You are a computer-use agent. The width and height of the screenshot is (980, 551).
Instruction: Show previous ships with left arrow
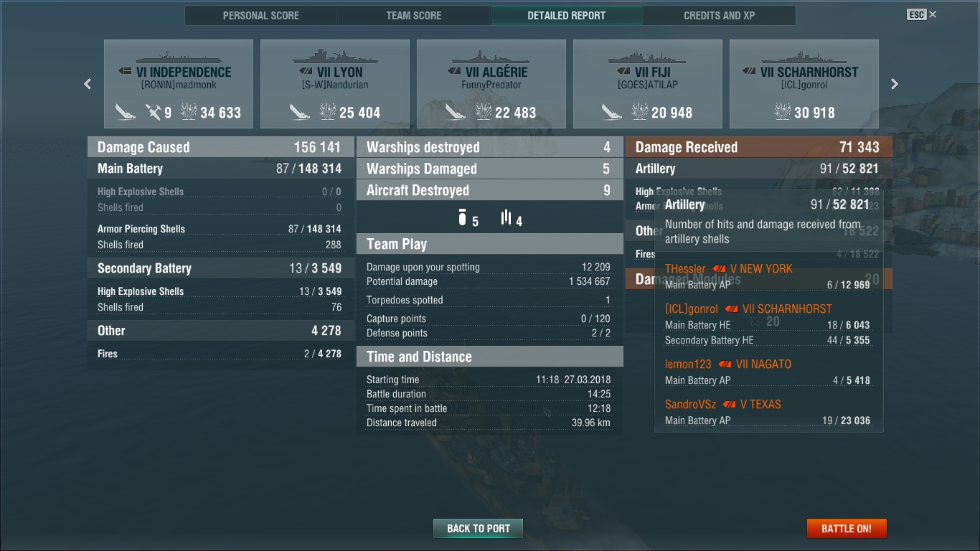click(88, 84)
